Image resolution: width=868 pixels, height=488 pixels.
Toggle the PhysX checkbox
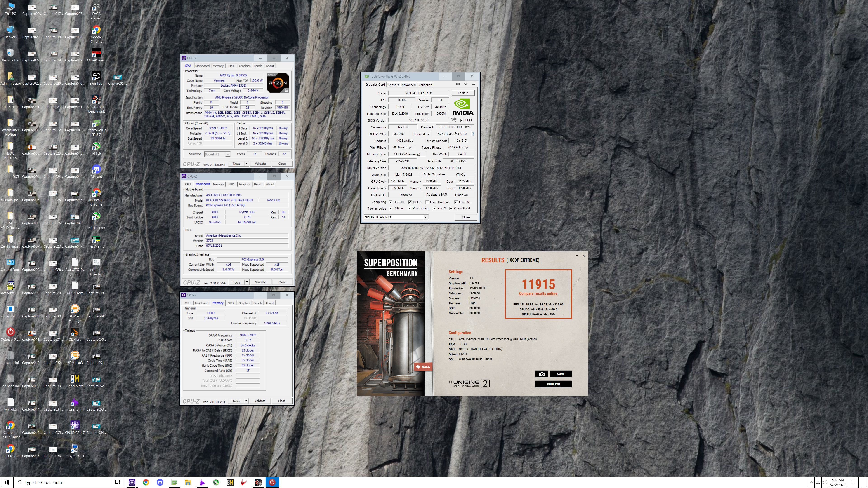click(x=434, y=209)
